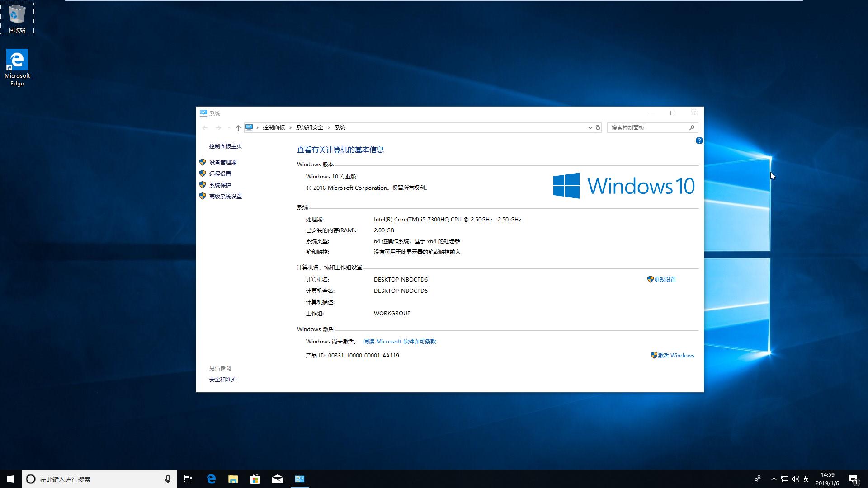The width and height of the screenshot is (868, 488).
Task: Open File Explorer from the taskbar
Action: 233,479
